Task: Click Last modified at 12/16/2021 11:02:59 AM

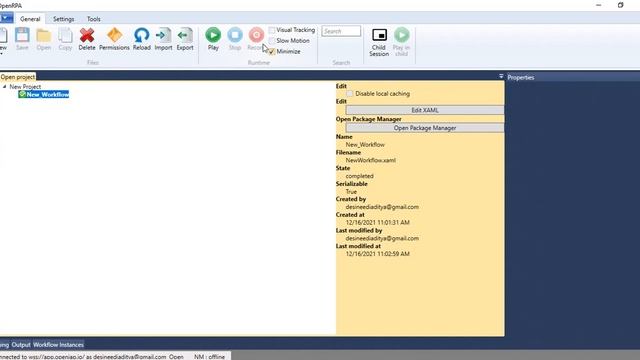Action: pos(378,254)
